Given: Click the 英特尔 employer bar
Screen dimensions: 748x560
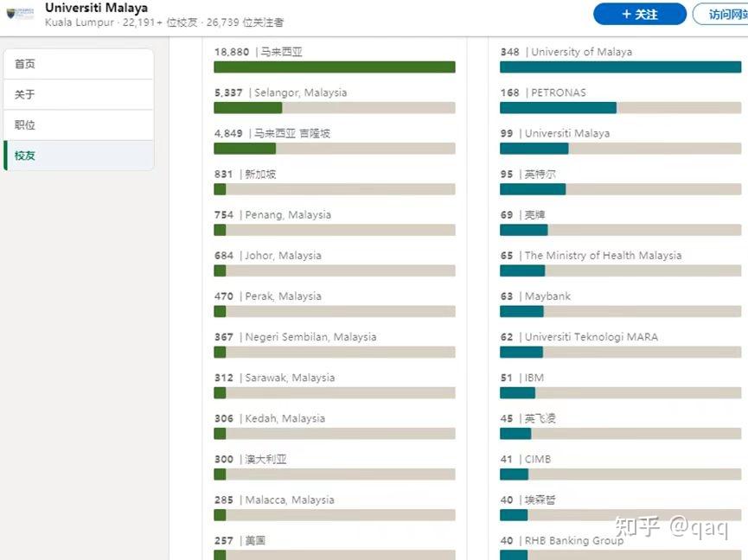Looking at the screenshot, I should coord(620,188).
